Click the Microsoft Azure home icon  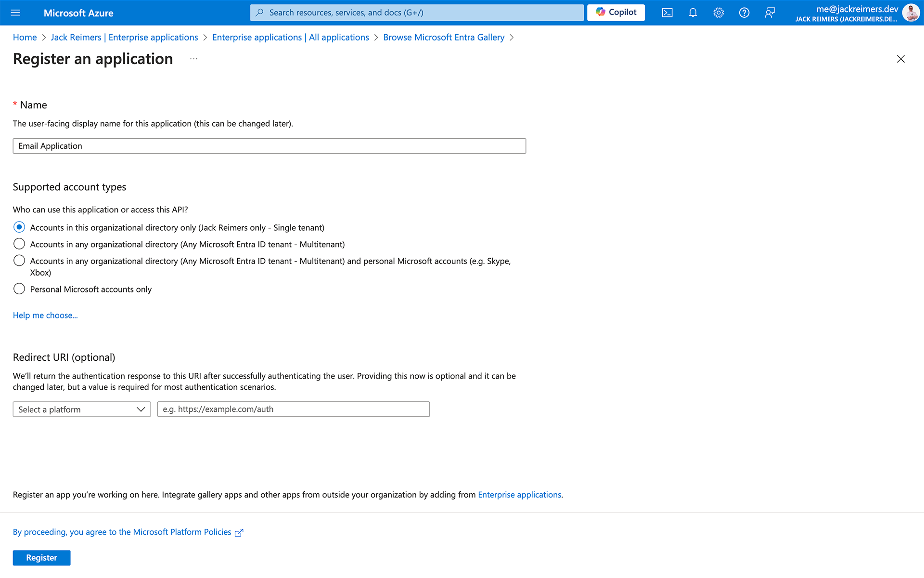(78, 12)
